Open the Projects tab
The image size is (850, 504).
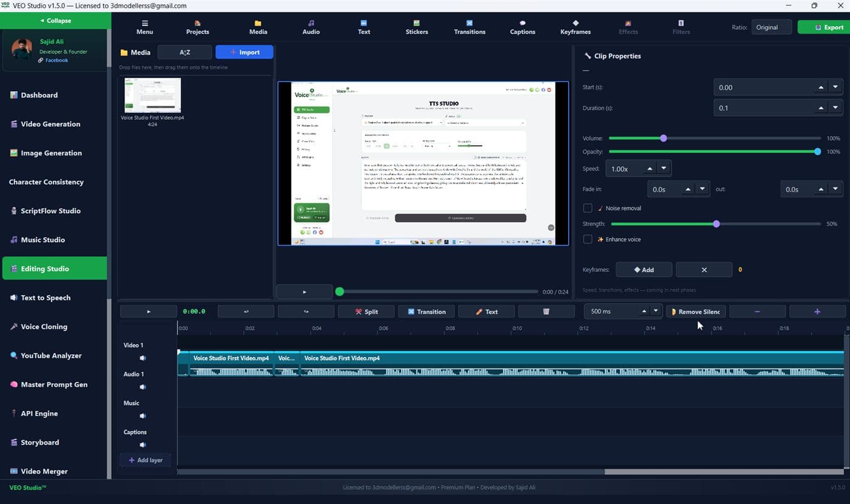tap(197, 27)
